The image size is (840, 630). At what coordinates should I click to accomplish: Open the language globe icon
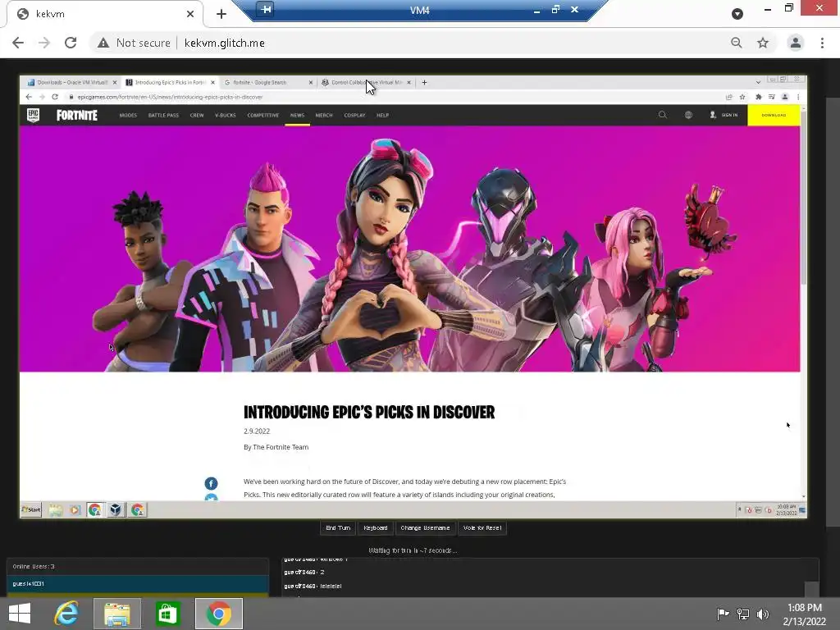point(688,115)
